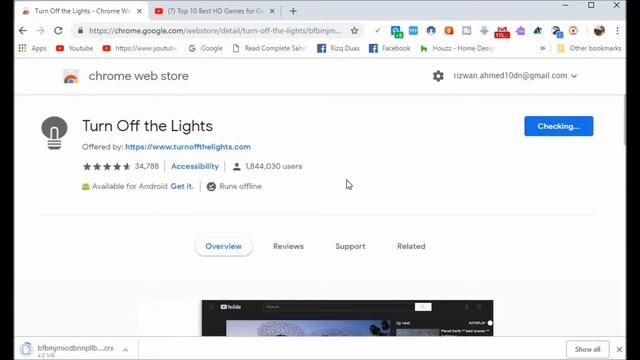Click the red circular target extension icon
The height and width of the screenshot is (360, 640).
pos(573,31)
